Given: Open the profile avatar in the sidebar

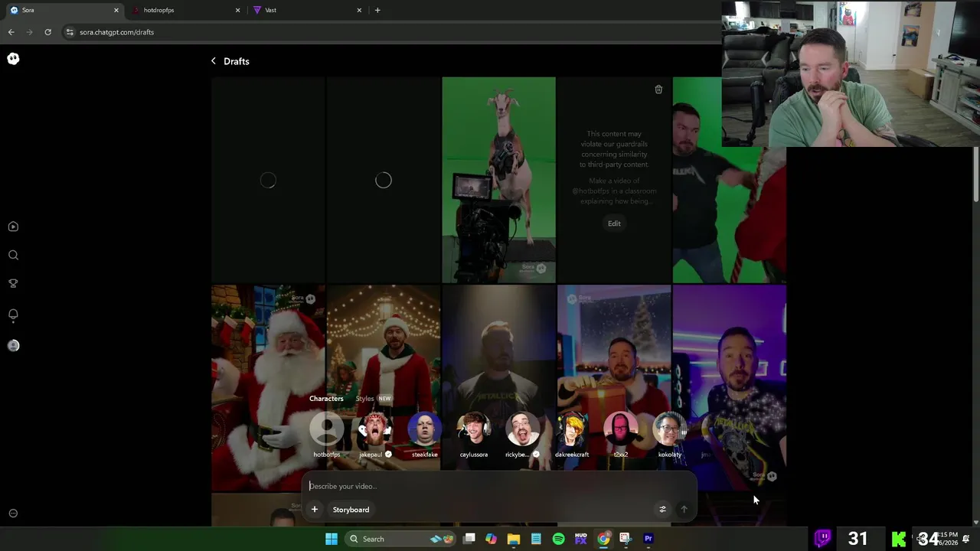Looking at the screenshot, I should 13,346.
